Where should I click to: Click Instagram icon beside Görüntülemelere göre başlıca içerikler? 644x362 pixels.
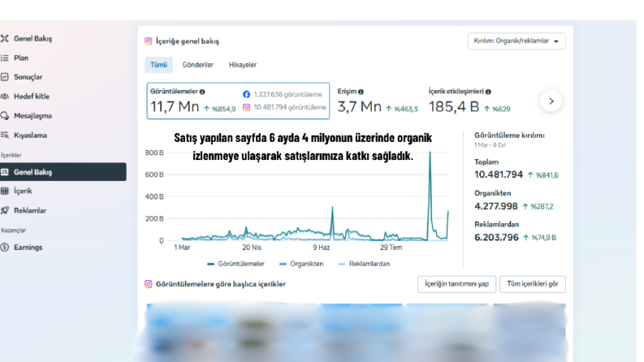(x=149, y=284)
